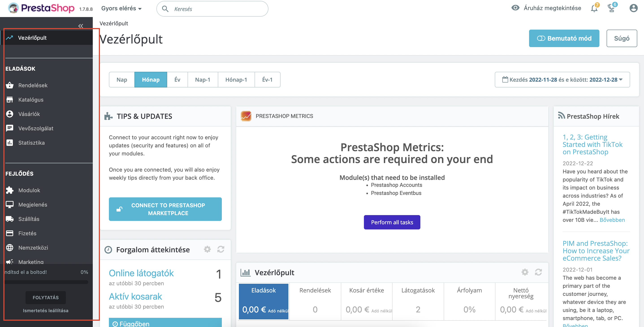Click the notifications bell icon

[594, 9]
